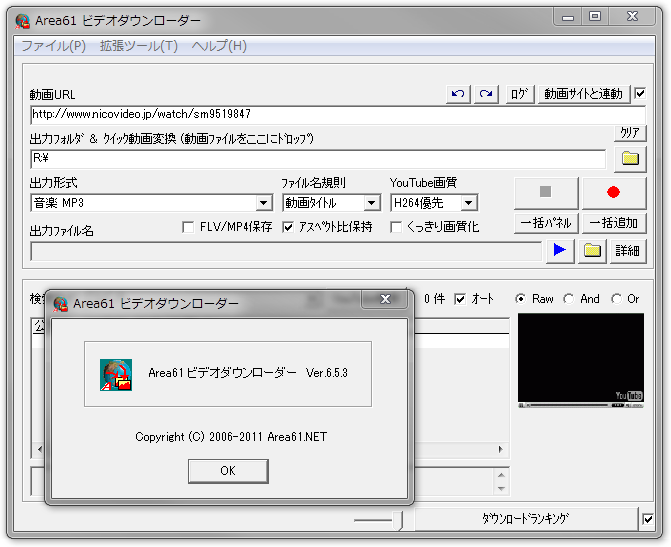
Task: Click up arrow of lower text box
Action: coord(502,476)
